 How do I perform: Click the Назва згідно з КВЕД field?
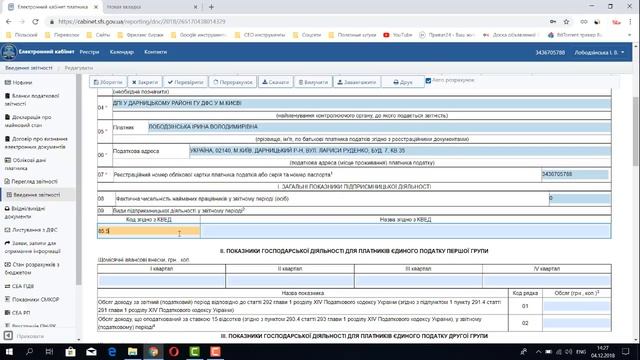point(406,231)
